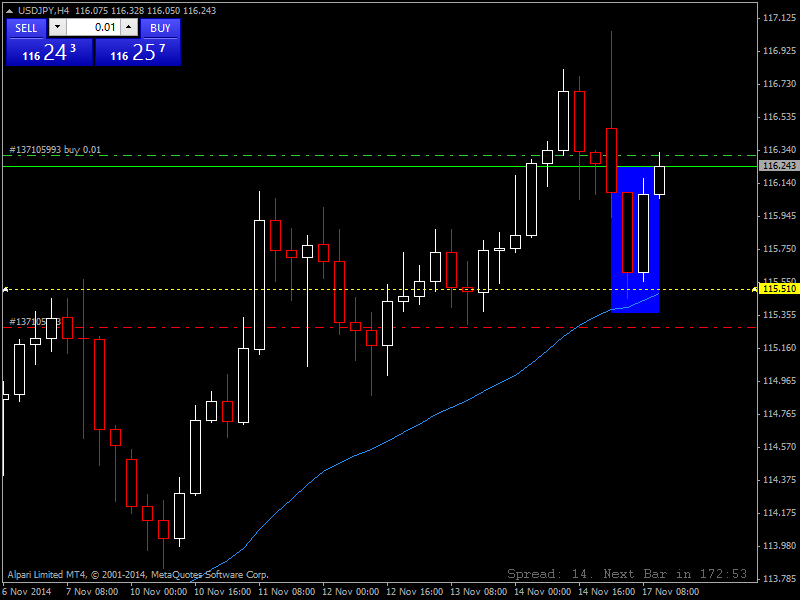Viewport: 800px width, 600px height.
Task: Click the 0.01 volume input field
Action: pos(93,28)
